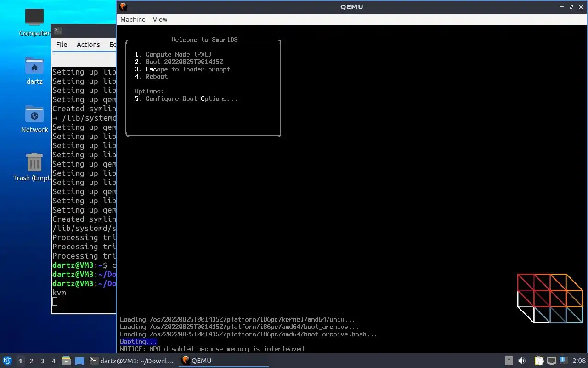Click the terminal window's title bar icon
This screenshot has height=368, width=588.
[x=57, y=31]
